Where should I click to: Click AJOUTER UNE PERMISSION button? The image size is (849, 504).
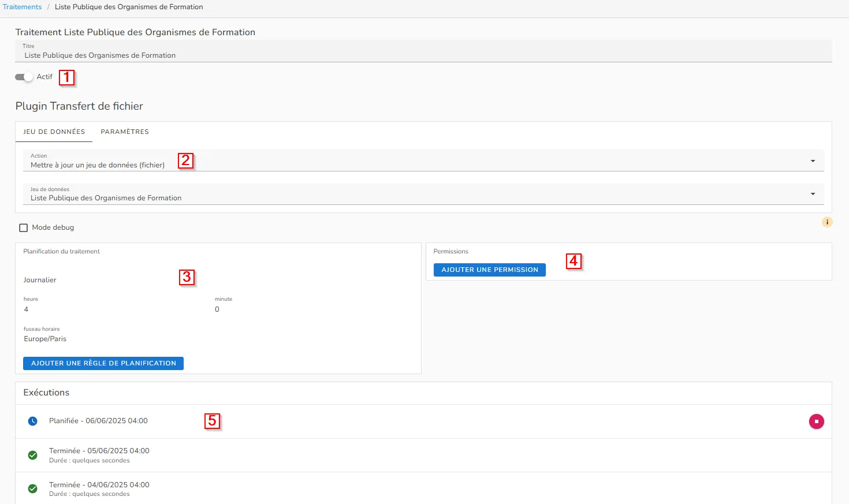tap(490, 270)
